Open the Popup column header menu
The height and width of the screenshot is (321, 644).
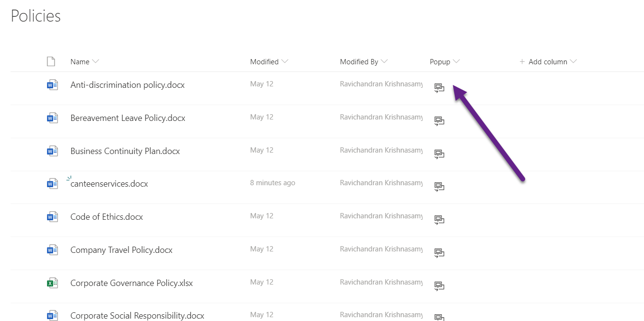coord(456,61)
